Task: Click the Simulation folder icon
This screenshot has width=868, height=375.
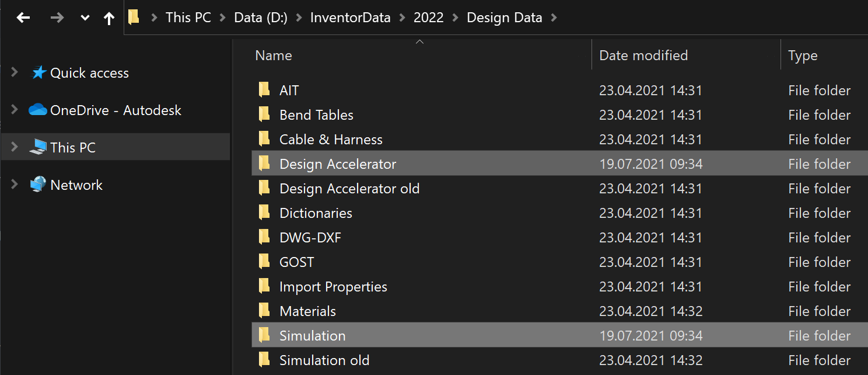Action: pos(264,335)
